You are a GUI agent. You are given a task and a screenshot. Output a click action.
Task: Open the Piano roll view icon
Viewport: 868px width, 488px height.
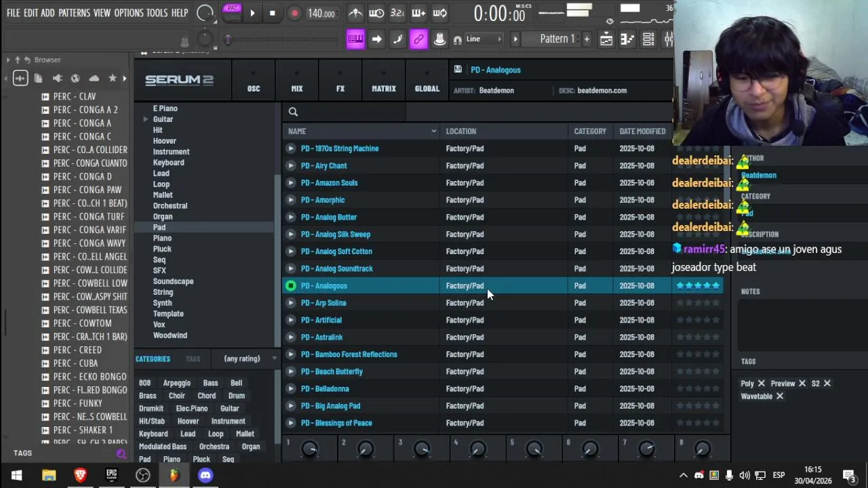[x=627, y=39]
